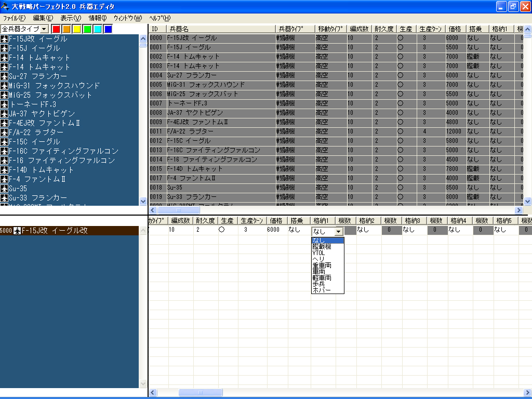This screenshot has height=399, width=532.
Task: Click the aircraft icon next to MiG-31 フォックスハウンド
Action: pyautogui.click(x=5, y=86)
